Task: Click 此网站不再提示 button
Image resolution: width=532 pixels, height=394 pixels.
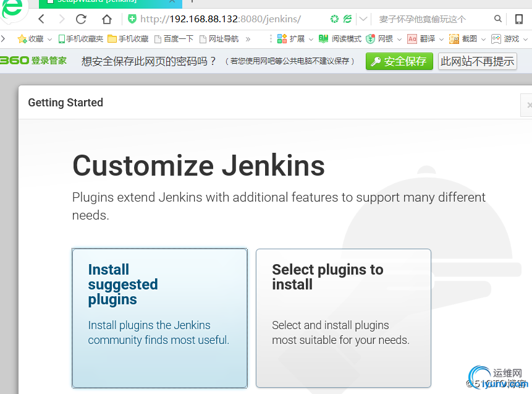Action: point(478,61)
